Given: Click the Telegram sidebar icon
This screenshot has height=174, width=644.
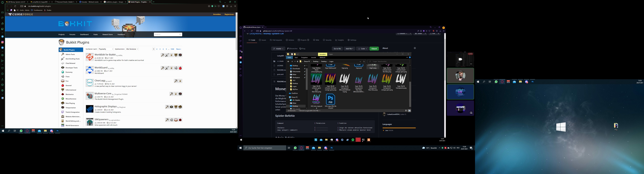Looking at the screenshot, I should pyautogui.click(x=2, y=37).
